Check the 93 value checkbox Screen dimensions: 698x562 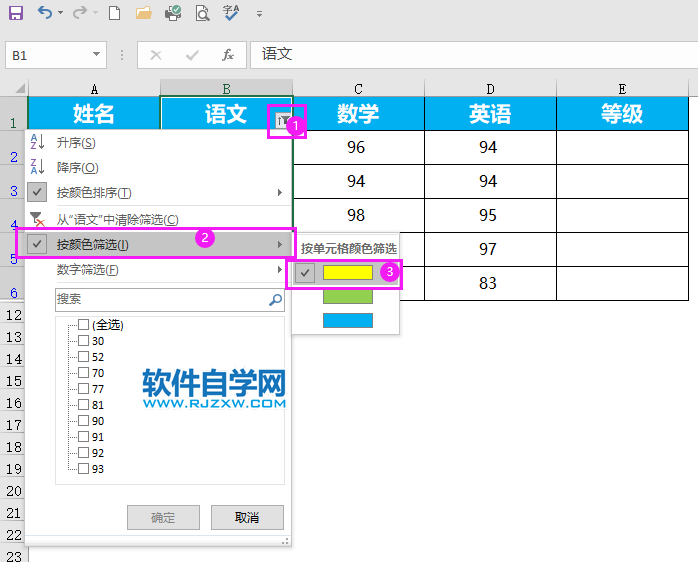pos(83,469)
